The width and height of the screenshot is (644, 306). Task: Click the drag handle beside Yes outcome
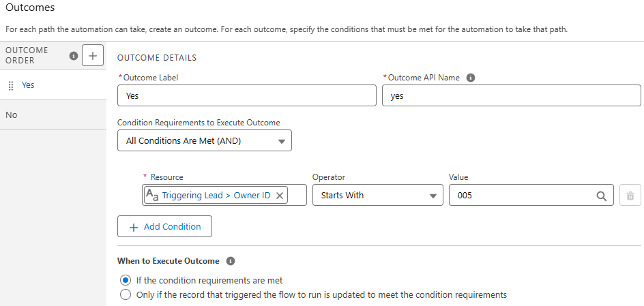coord(11,86)
